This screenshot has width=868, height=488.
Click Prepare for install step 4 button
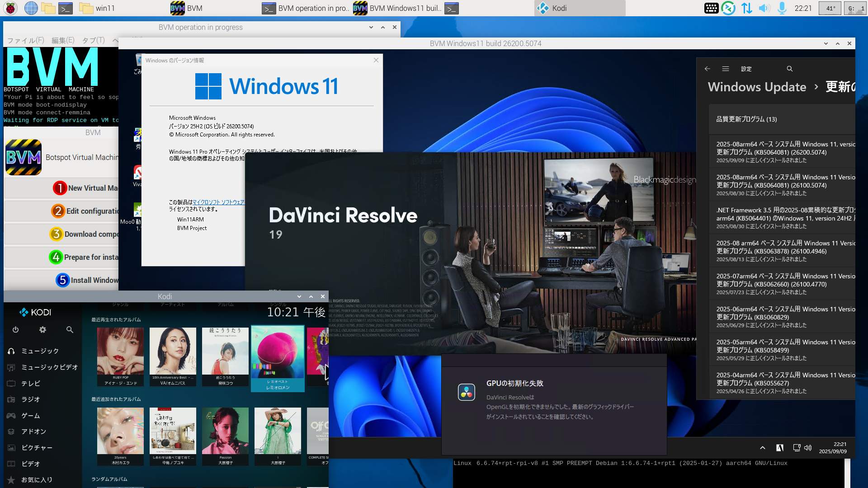coord(61,257)
